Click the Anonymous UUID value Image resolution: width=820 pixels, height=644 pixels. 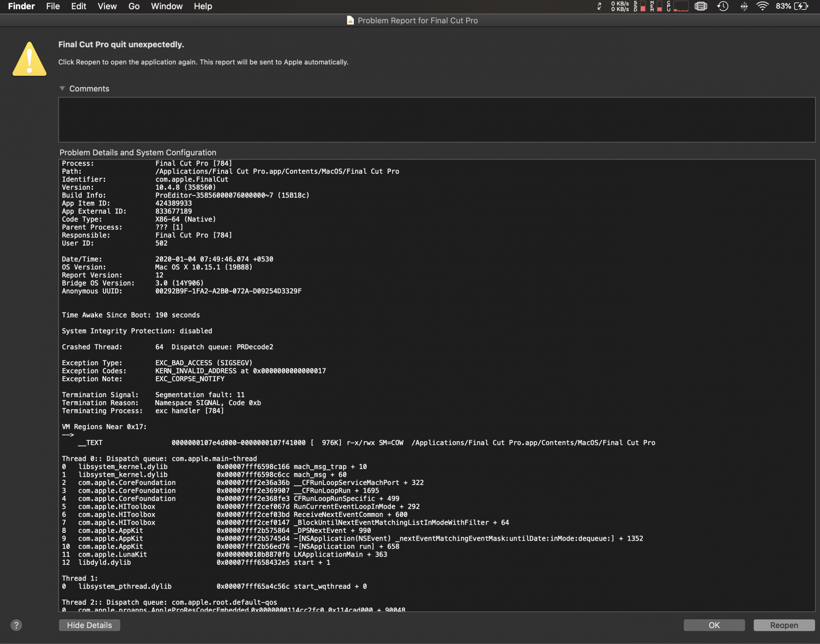[x=228, y=291]
